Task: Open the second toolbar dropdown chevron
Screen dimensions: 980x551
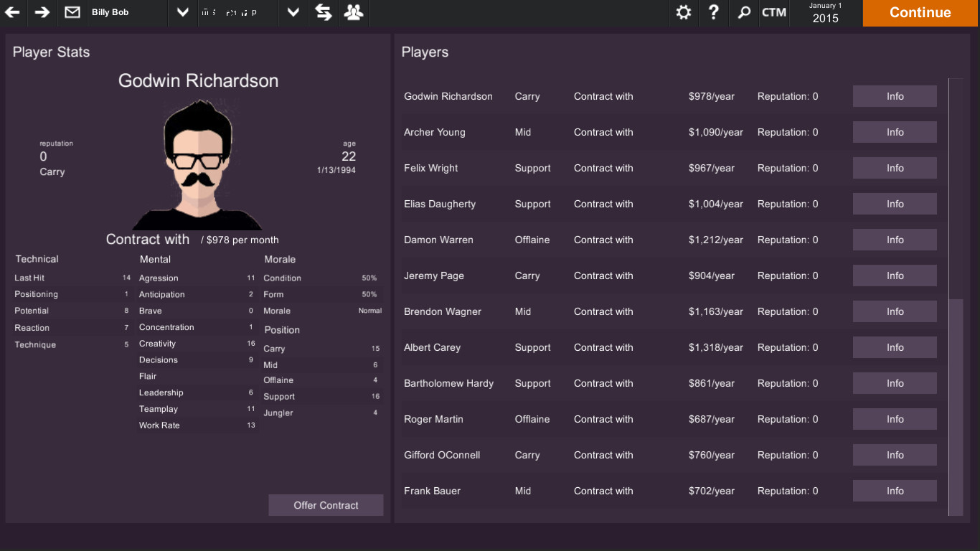Action: 292,12
